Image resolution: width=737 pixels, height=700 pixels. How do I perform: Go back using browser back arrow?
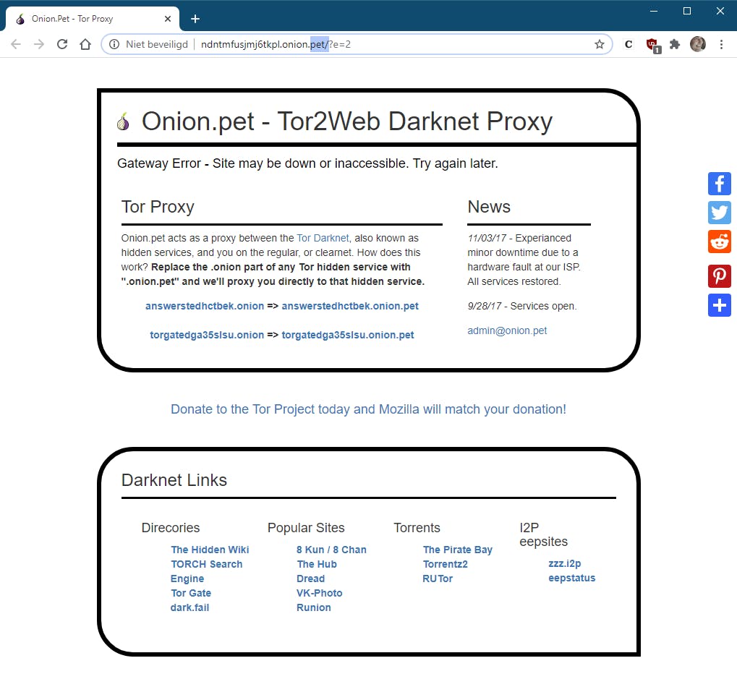tap(16, 44)
